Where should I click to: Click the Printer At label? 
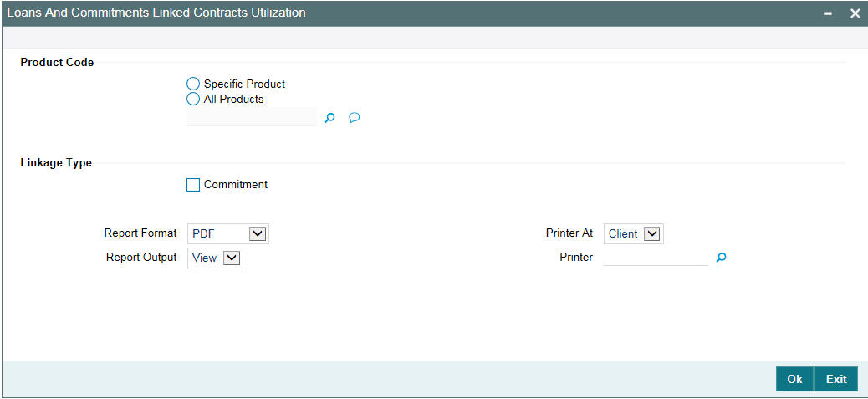pos(569,233)
